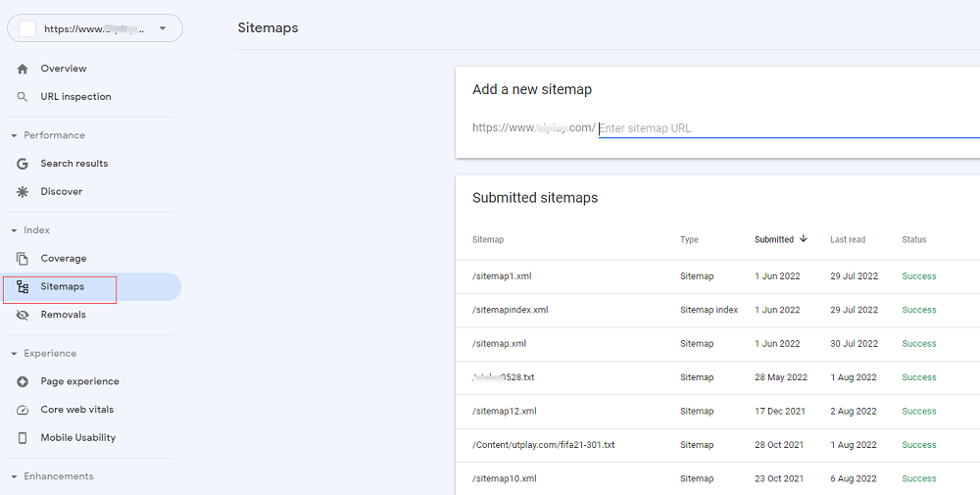Click the 2 Aug 2022 last read date
980x495 pixels.
pyautogui.click(x=854, y=412)
